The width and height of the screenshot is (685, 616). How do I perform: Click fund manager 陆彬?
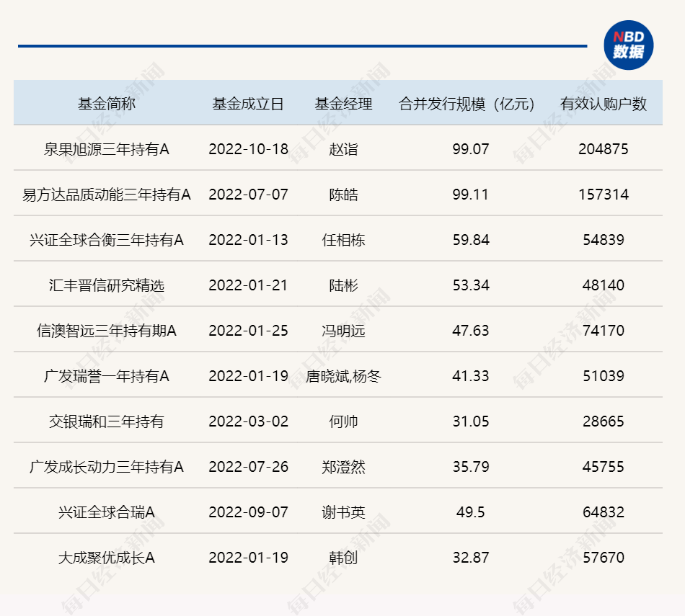coord(343,285)
